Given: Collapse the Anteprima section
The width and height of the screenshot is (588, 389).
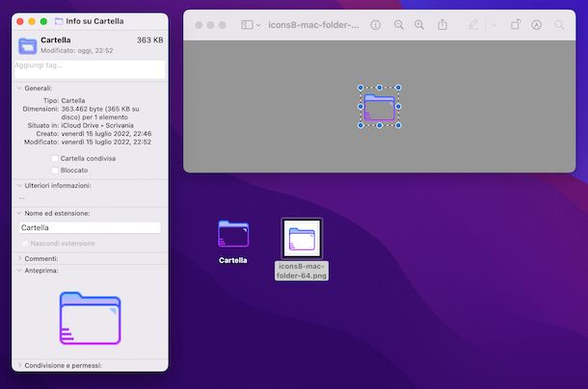Looking at the screenshot, I should pos(19,271).
